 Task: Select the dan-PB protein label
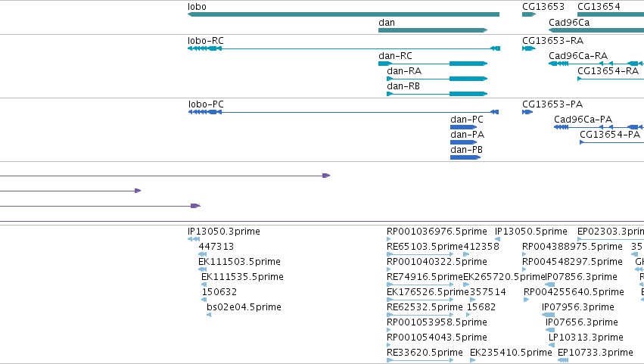click(466, 150)
